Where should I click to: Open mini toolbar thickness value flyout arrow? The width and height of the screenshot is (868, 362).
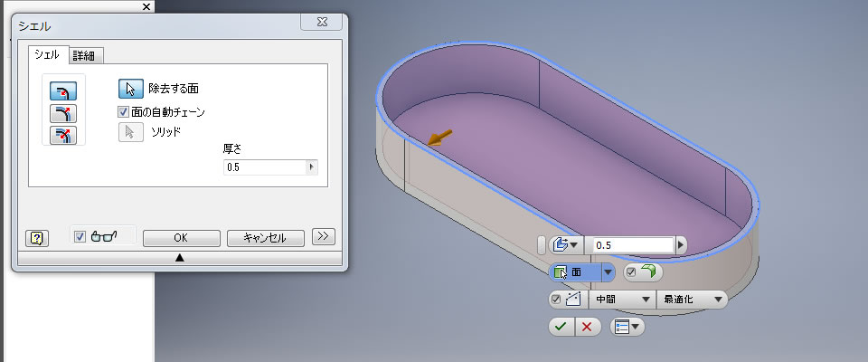[680, 245]
